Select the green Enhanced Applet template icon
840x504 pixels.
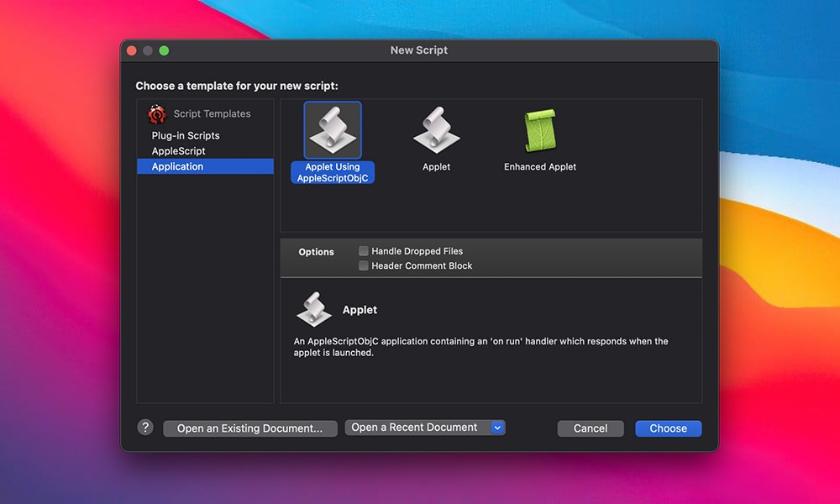click(540, 130)
